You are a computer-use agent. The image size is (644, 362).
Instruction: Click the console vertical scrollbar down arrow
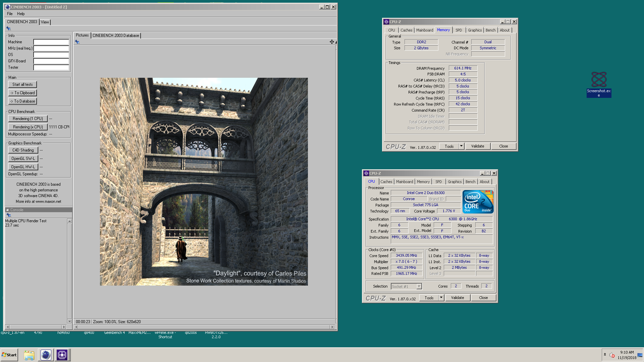click(x=69, y=321)
